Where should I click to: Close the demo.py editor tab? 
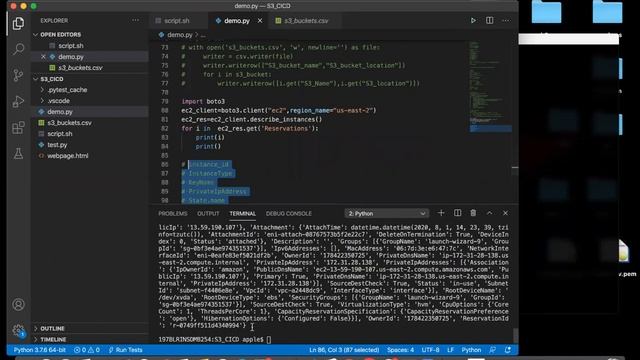click(x=260, y=20)
